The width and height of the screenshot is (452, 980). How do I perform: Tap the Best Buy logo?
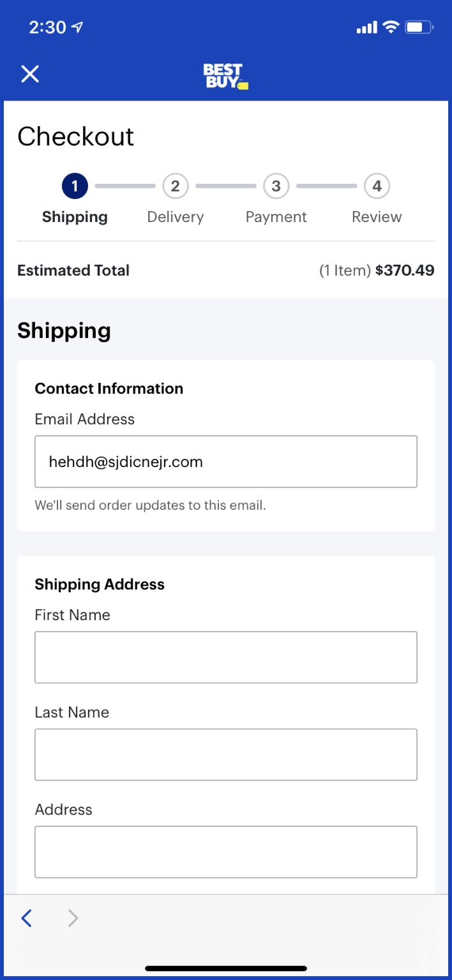(x=225, y=76)
